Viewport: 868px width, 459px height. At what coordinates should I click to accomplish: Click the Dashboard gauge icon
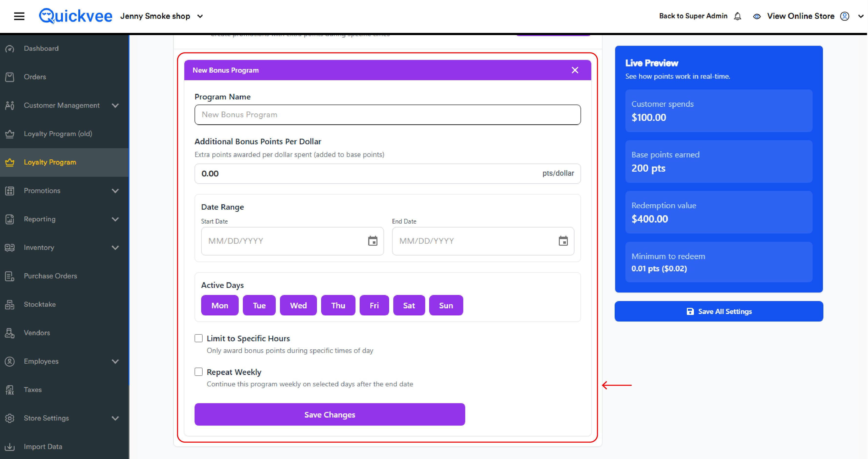(x=10, y=49)
